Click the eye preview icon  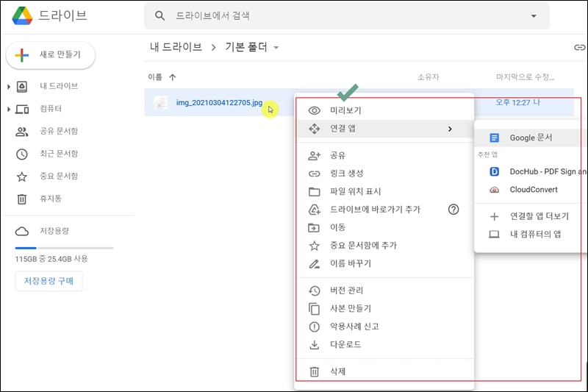point(315,110)
